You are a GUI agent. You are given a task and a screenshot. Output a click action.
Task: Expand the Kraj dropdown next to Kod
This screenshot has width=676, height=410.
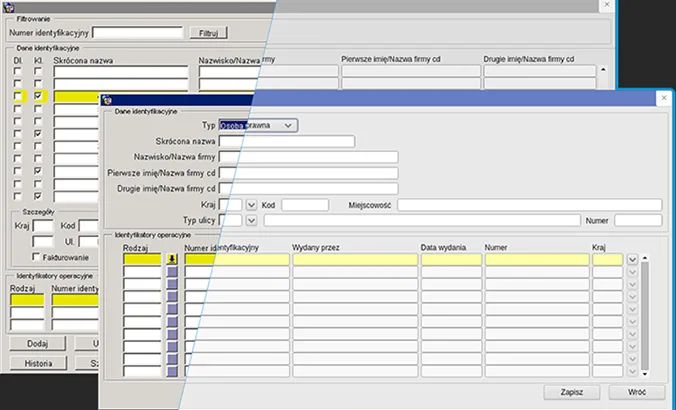251,205
